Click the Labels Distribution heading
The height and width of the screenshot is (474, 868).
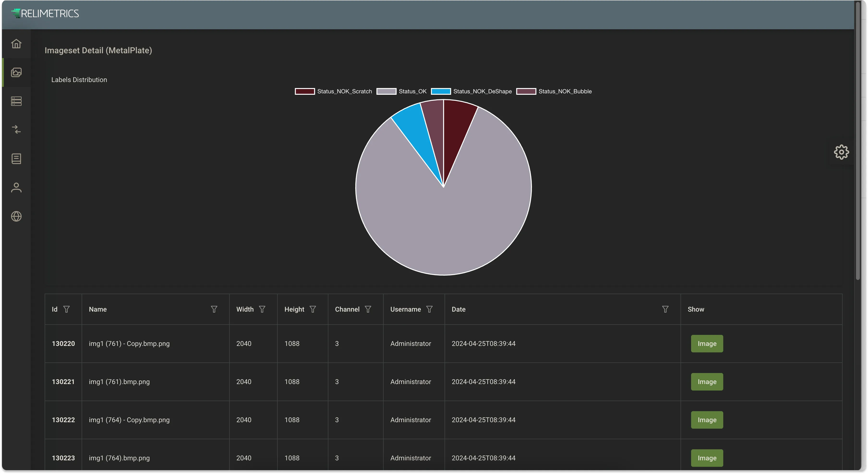[x=79, y=79]
